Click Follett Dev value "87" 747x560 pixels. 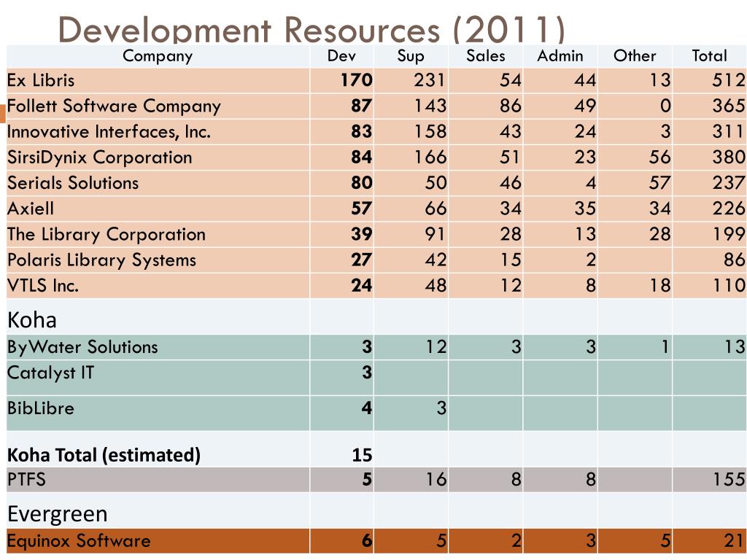pyautogui.click(x=362, y=106)
